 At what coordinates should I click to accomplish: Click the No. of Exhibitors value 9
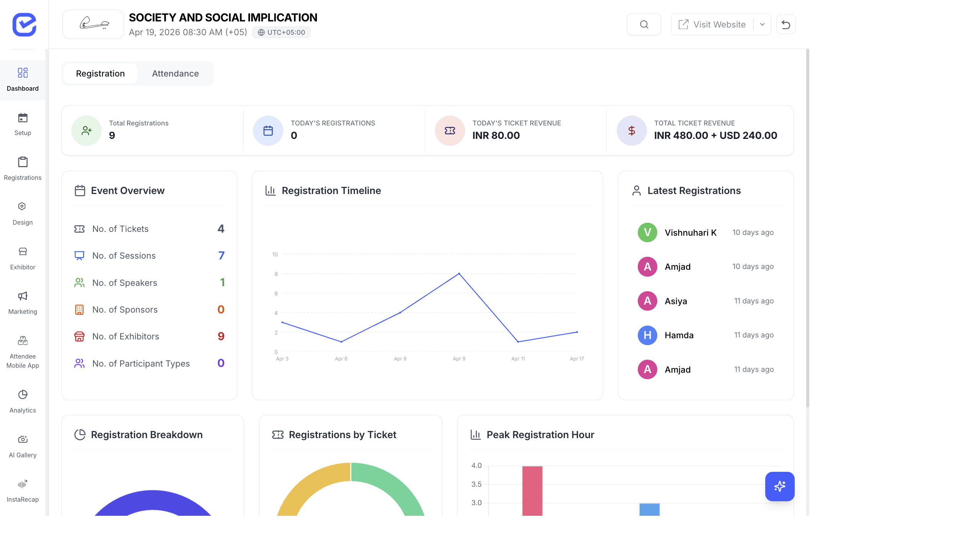pyautogui.click(x=221, y=336)
